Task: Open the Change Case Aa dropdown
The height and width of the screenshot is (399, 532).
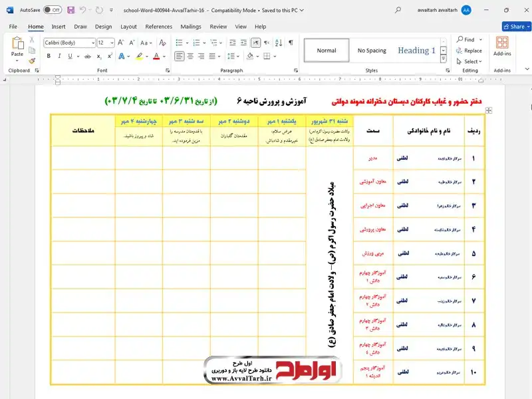Action: point(146,43)
